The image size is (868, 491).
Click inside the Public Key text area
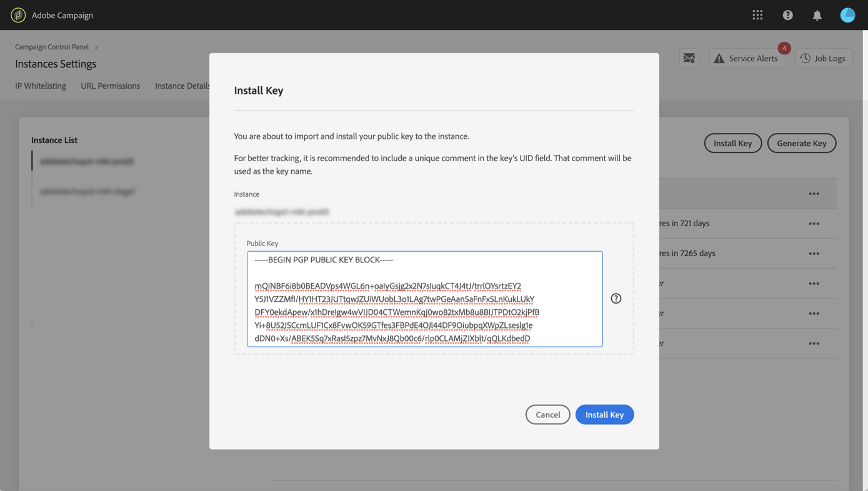(x=424, y=299)
